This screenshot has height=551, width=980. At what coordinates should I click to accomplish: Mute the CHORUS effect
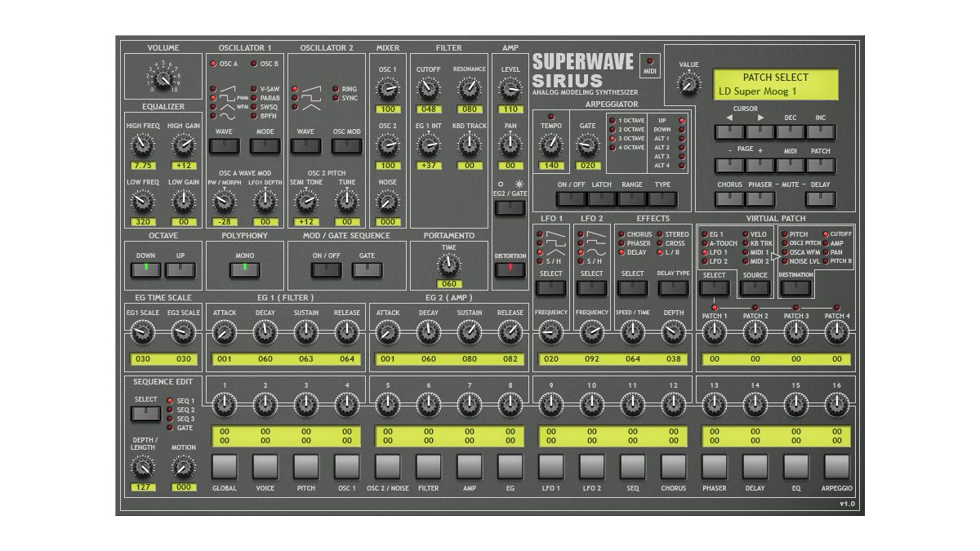[729, 200]
